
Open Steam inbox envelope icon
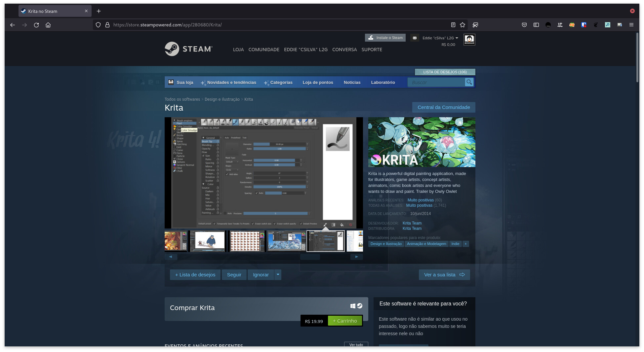tap(415, 38)
